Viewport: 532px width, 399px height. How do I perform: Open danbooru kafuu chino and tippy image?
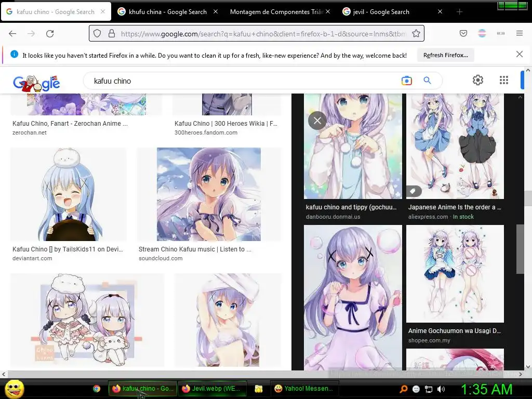tap(353, 146)
